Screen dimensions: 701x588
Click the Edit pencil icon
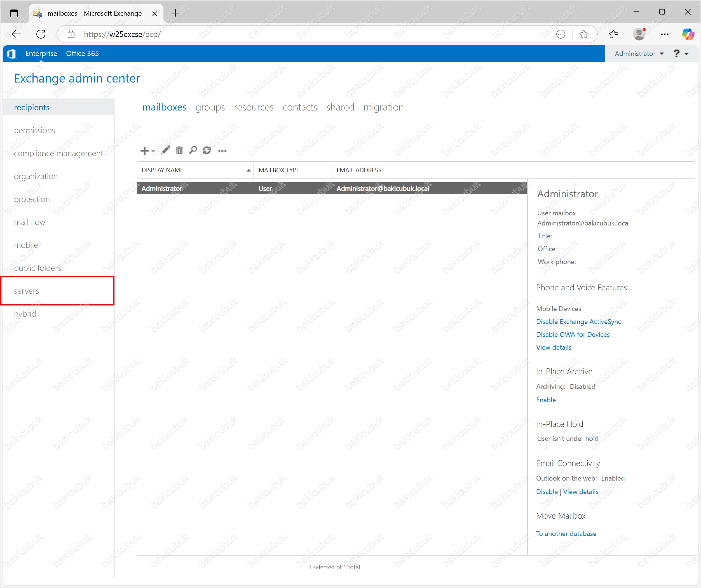[x=165, y=150]
